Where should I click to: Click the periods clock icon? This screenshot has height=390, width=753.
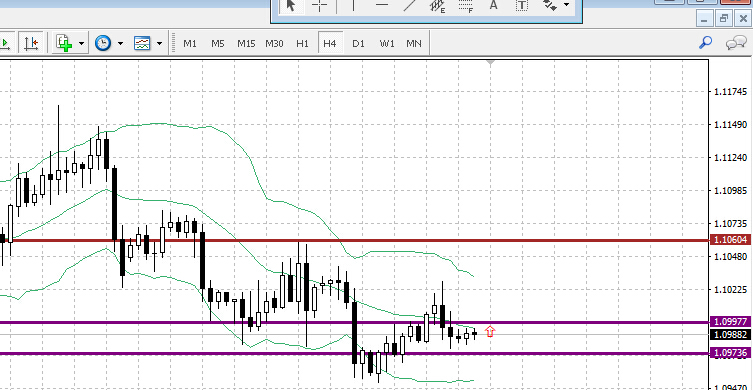(103, 44)
